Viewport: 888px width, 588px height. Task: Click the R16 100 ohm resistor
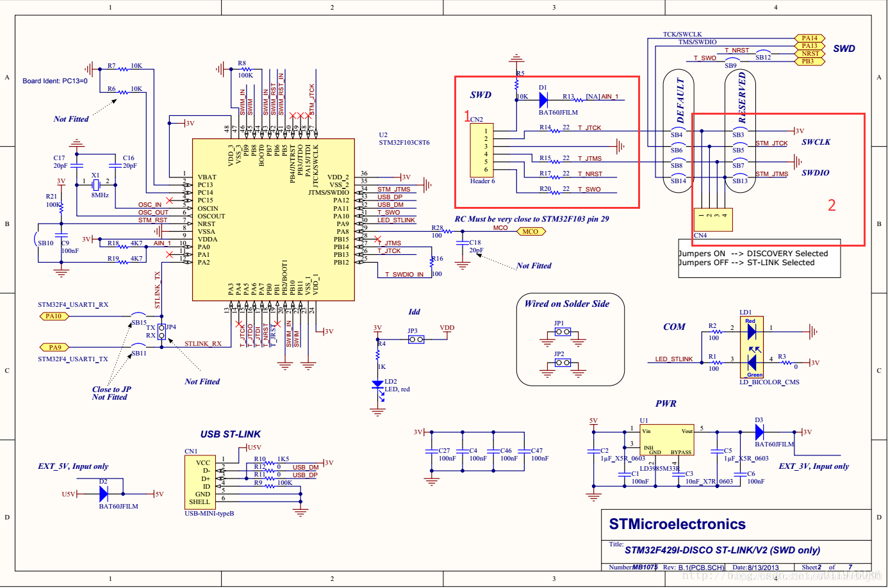coord(432,263)
